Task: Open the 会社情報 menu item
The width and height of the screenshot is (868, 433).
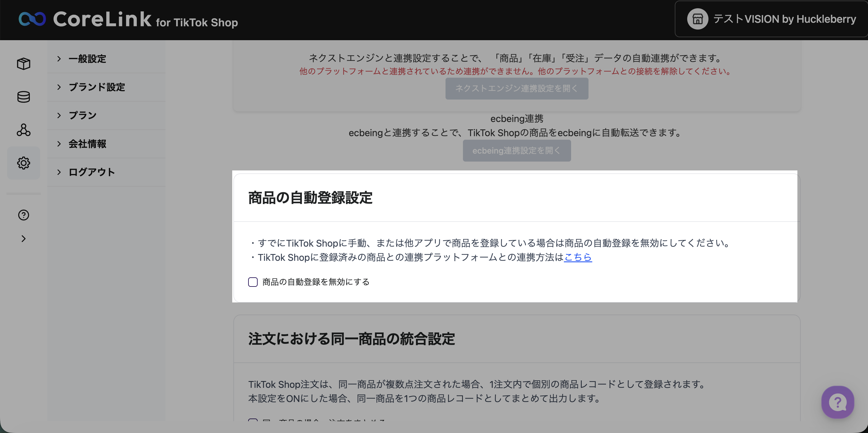Action: click(x=87, y=144)
